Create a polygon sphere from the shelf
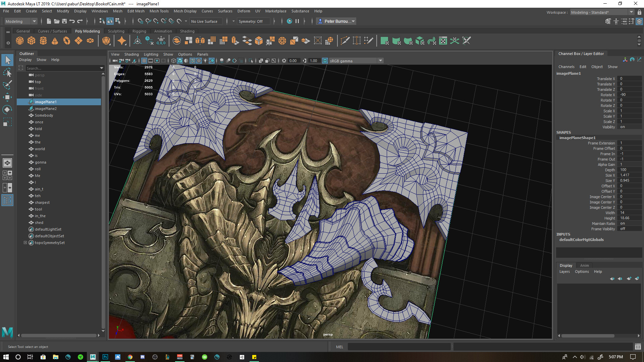Image resolution: width=644 pixels, height=362 pixels. coord(20,41)
